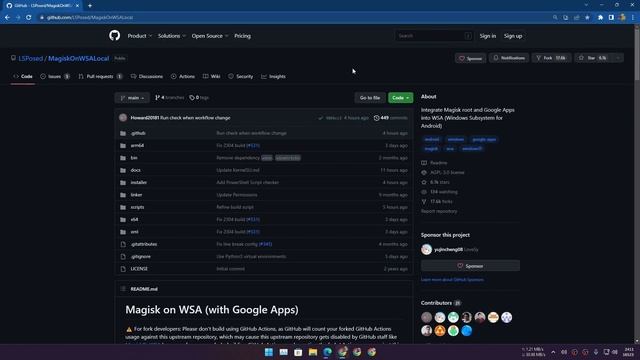Viewport: 640px width, 360px height.
Task: Expand the Solutions menu
Action: [x=171, y=36]
